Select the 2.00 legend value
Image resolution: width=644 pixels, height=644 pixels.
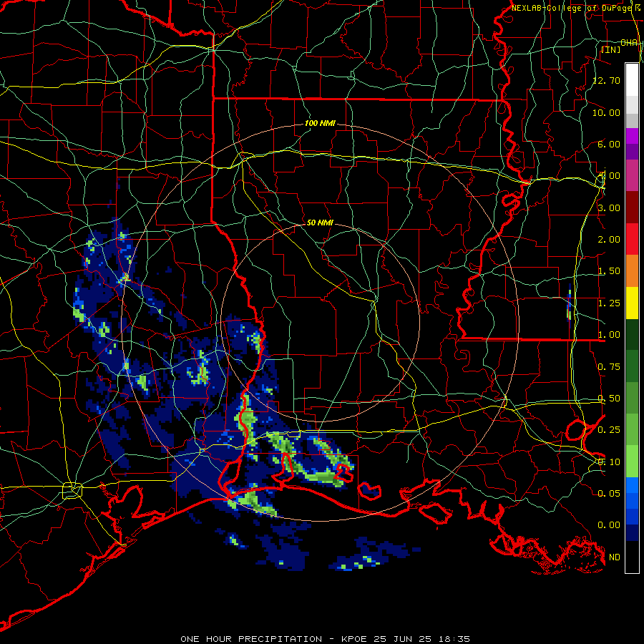coord(609,240)
